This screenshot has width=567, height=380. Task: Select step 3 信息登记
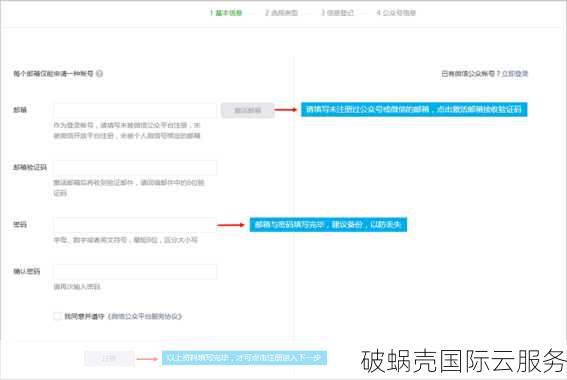coord(337,13)
